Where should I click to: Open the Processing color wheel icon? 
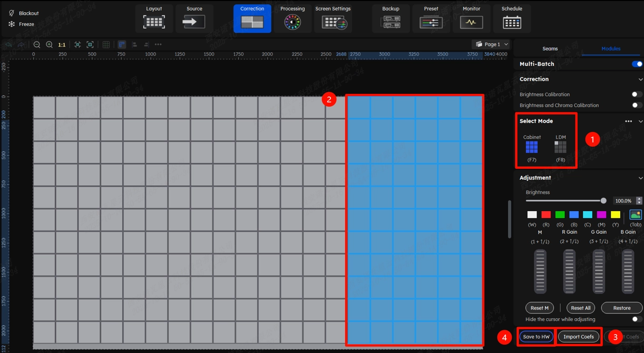point(292,22)
